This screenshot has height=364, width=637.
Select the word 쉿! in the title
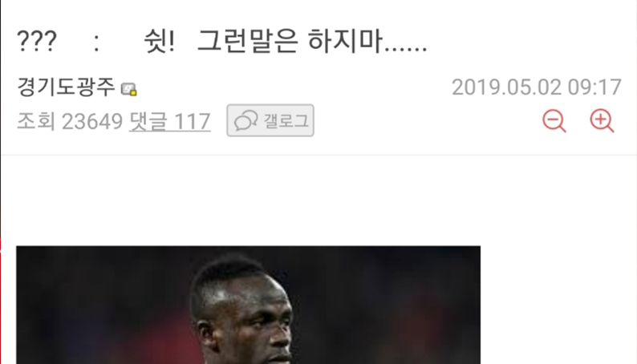point(160,42)
